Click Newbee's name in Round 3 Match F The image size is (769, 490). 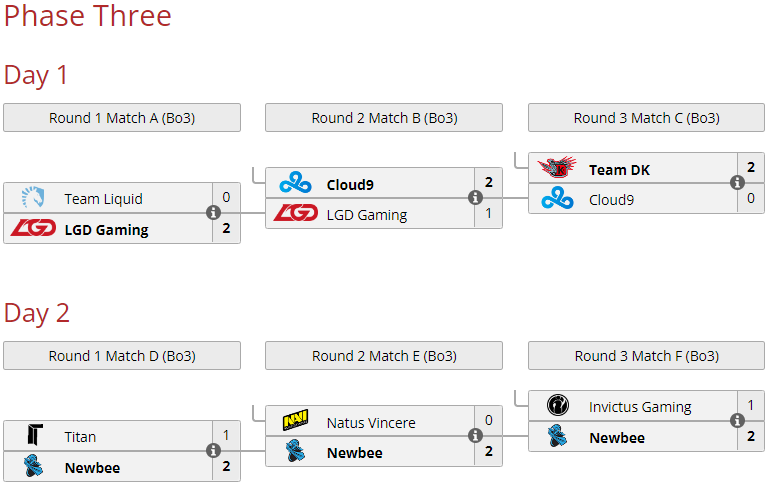point(617,438)
